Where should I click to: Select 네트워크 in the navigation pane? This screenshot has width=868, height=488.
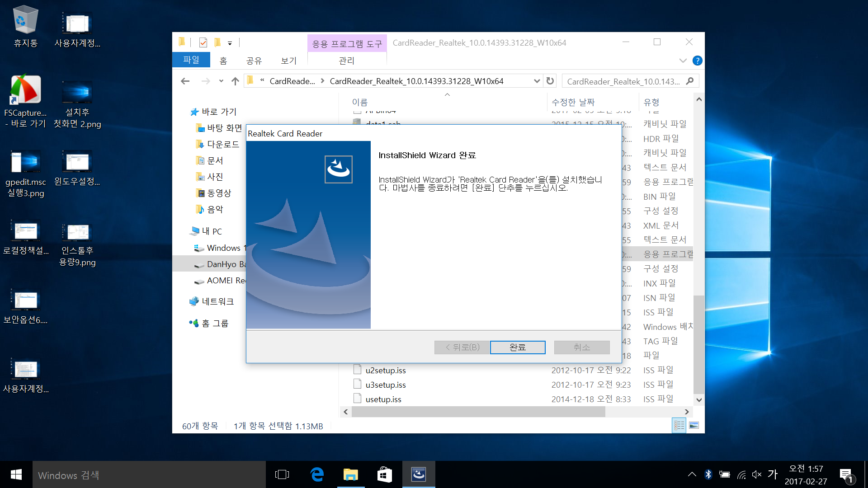212,301
